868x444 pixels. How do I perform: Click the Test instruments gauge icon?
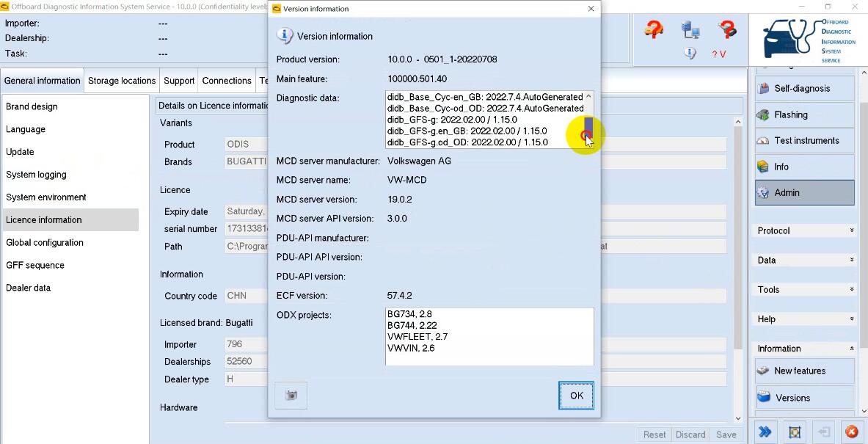[x=764, y=141]
